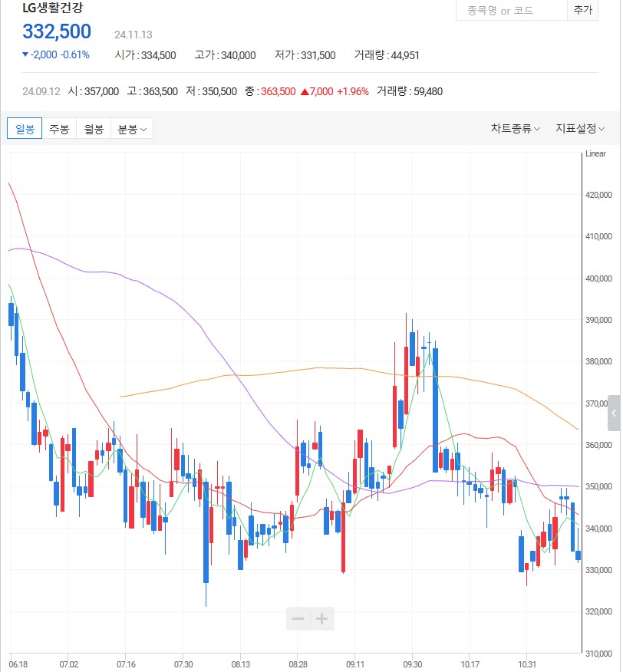Open the 차트종류 chart type dropdown

pos(516,129)
